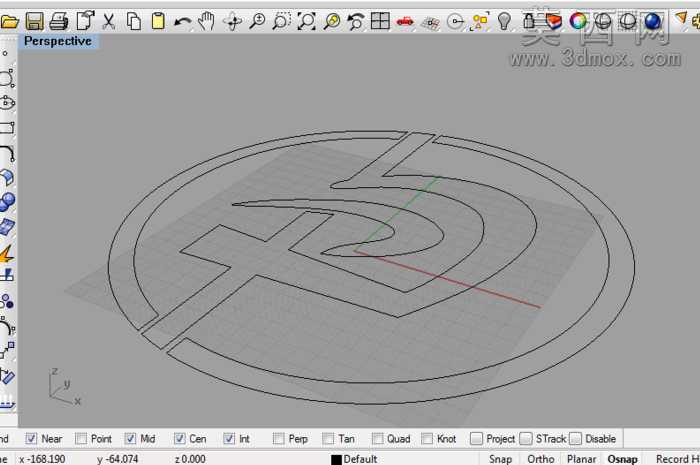Toggle the Osnap pane in status bar

tap(622, 459)
